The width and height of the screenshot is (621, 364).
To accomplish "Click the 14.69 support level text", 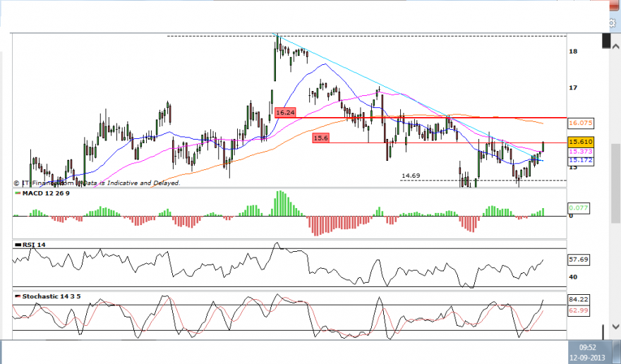I will 411,176.
